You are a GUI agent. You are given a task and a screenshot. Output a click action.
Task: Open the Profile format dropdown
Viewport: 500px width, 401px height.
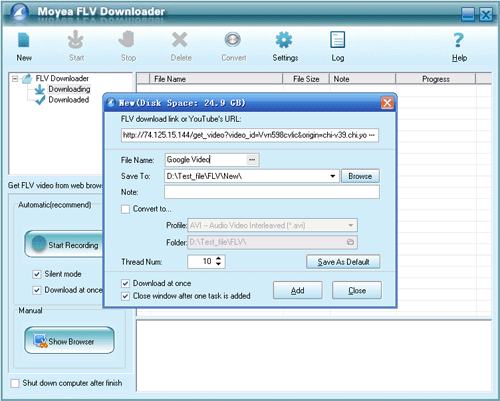[x=350, y=225]
